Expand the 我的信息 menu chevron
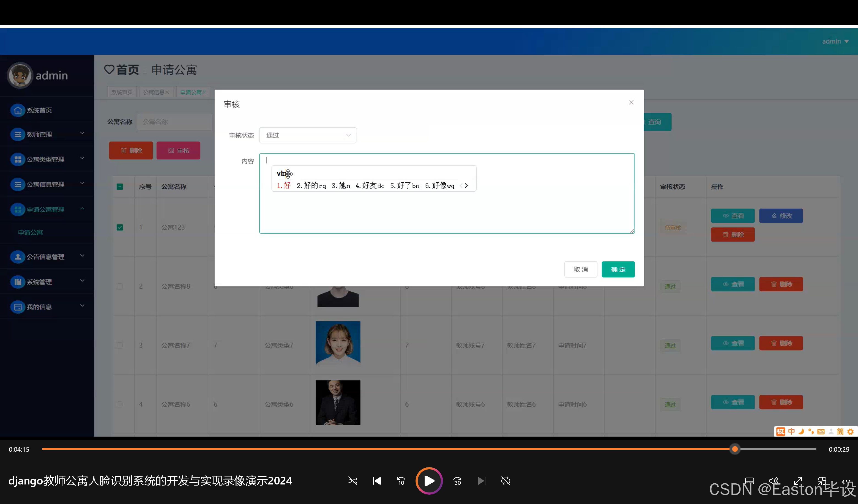The image size is (858, 504). tap(82, 306)
